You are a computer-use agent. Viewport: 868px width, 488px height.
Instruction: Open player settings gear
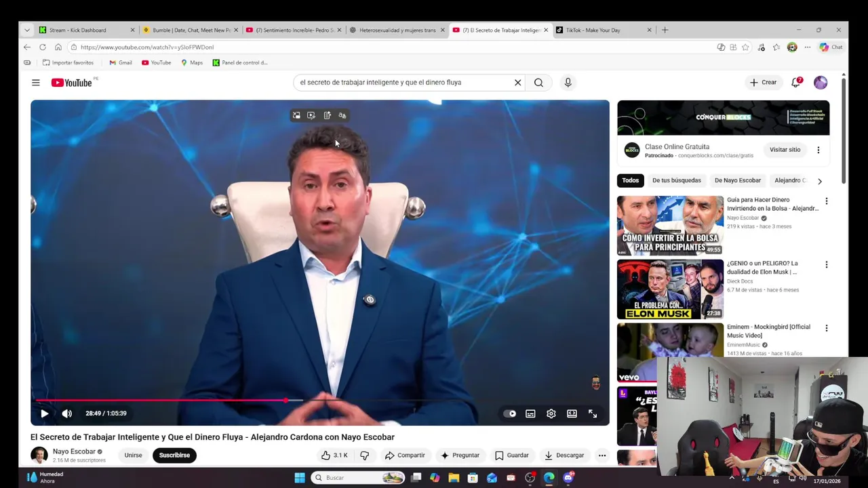(551, 413)
